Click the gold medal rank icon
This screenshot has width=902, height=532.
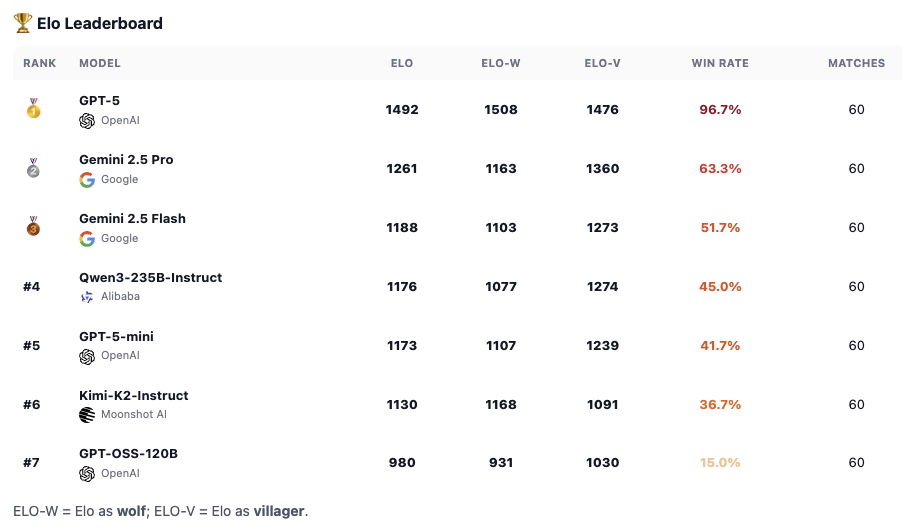33,109
